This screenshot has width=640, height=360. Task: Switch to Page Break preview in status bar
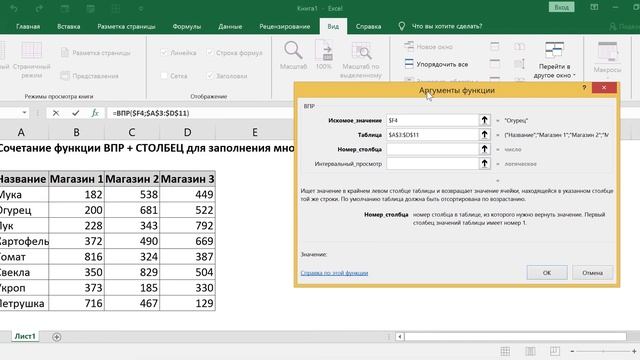point(555,351)
